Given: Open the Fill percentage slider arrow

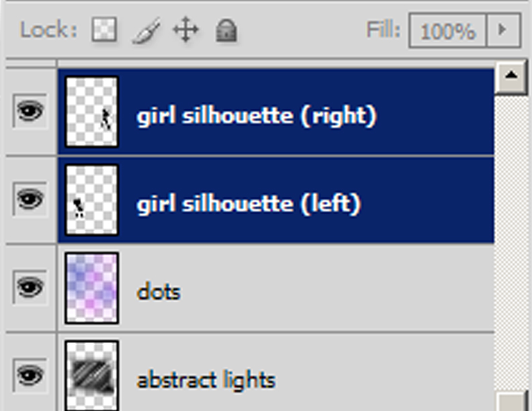Looking at the screenshot, I should click(504, 30).
